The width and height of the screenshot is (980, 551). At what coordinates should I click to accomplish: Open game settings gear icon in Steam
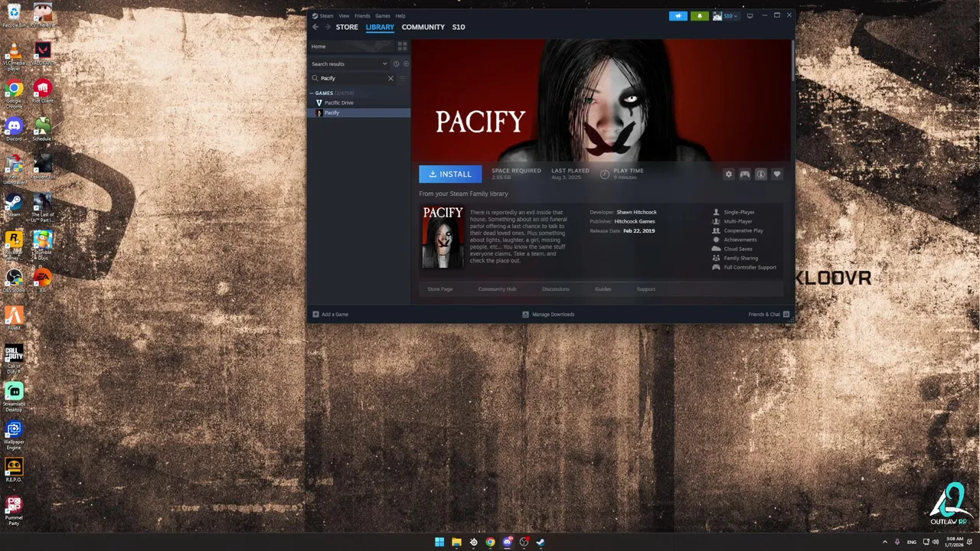coord(728,174)
